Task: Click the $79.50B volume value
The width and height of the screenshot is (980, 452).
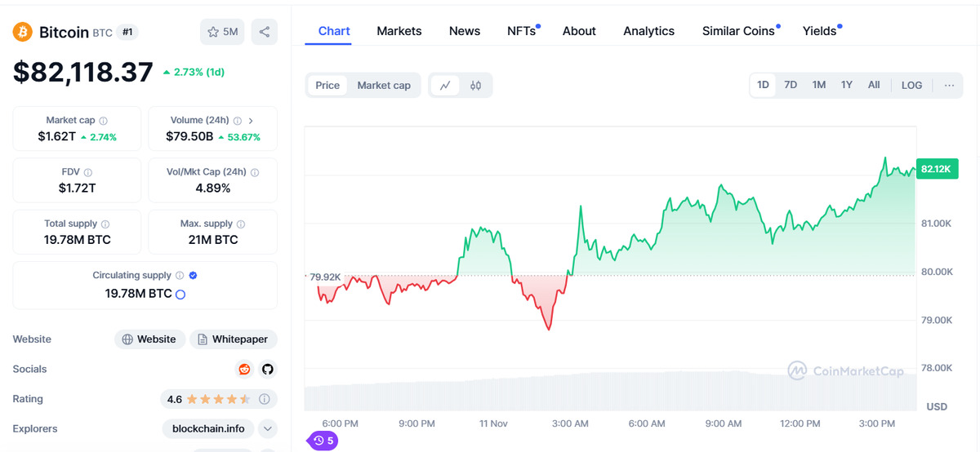Action: [x=189, y=136]
